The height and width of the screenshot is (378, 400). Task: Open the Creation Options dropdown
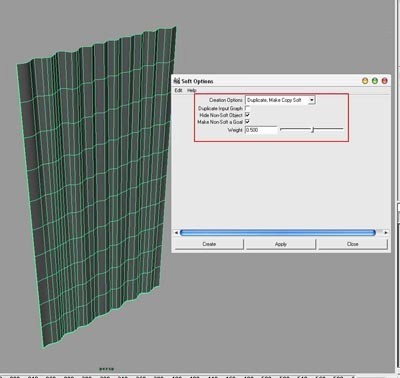[x=280, y=100]
